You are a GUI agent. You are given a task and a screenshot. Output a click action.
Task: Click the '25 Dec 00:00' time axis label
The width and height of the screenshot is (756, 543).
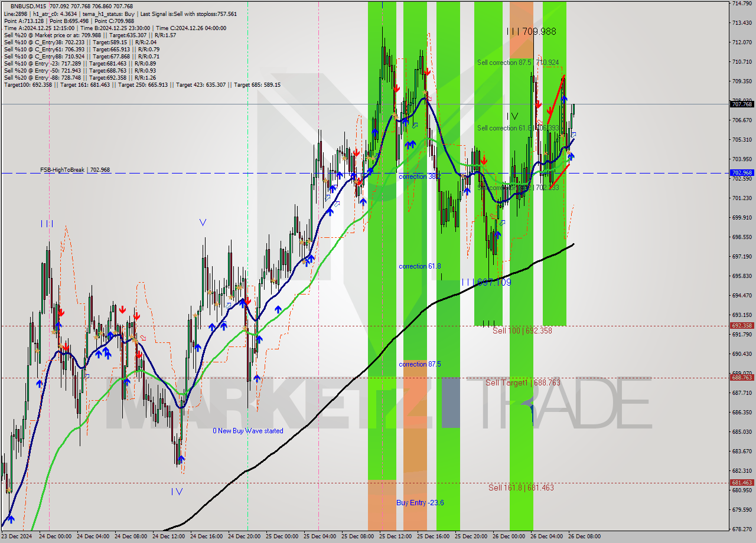click(283, 537)
